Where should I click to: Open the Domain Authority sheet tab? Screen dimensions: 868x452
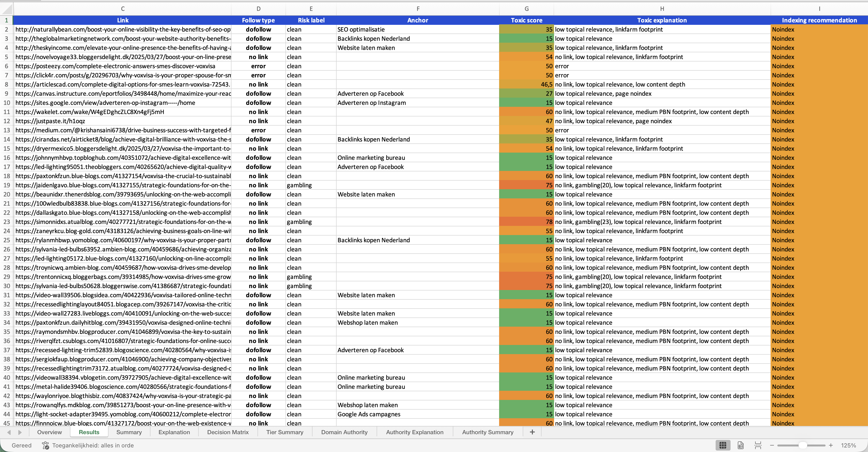click(344, 432)
